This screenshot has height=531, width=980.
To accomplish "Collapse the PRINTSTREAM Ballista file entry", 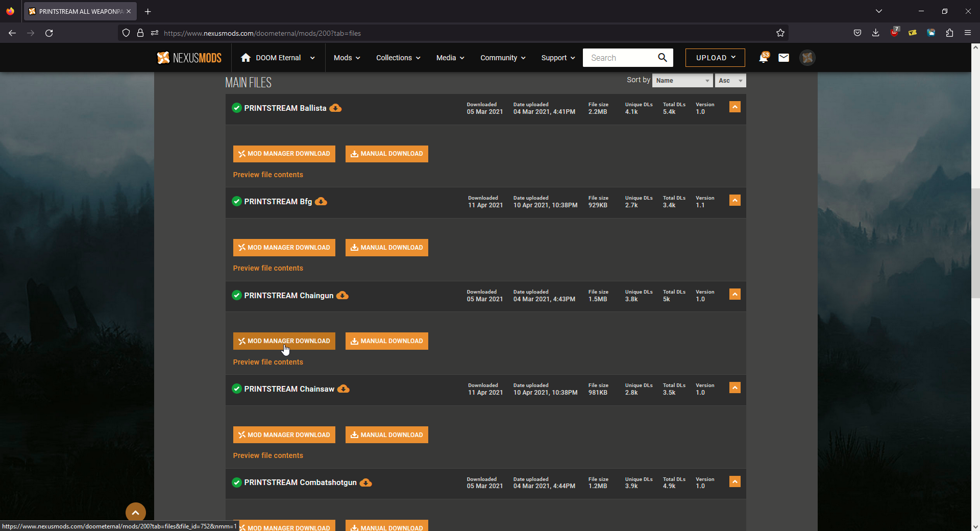I will pos(735,107).
